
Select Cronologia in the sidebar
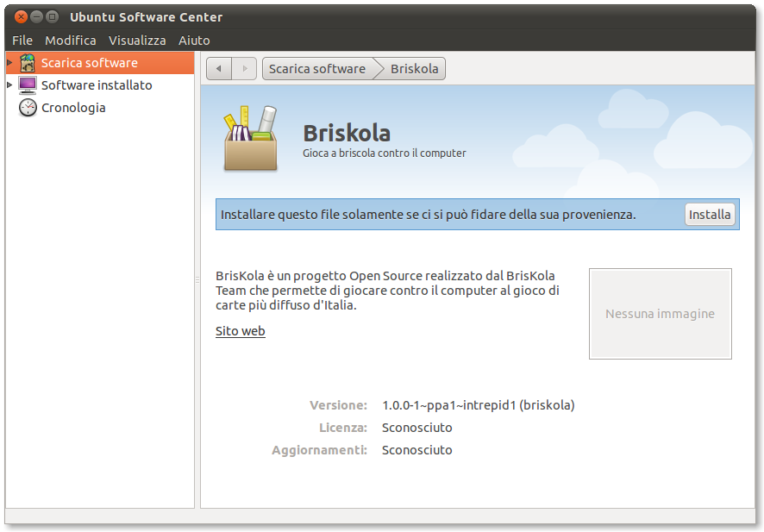pos(100,108)
